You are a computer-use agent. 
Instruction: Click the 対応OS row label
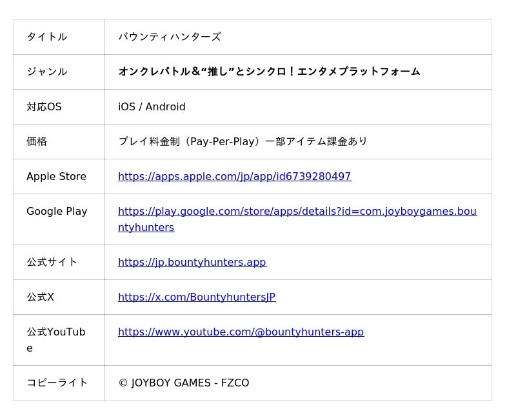click(44, 106)
